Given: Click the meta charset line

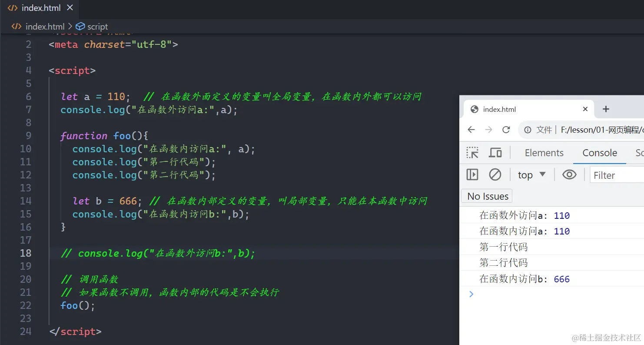Looking at the screenshot, I should click(113, 44).
